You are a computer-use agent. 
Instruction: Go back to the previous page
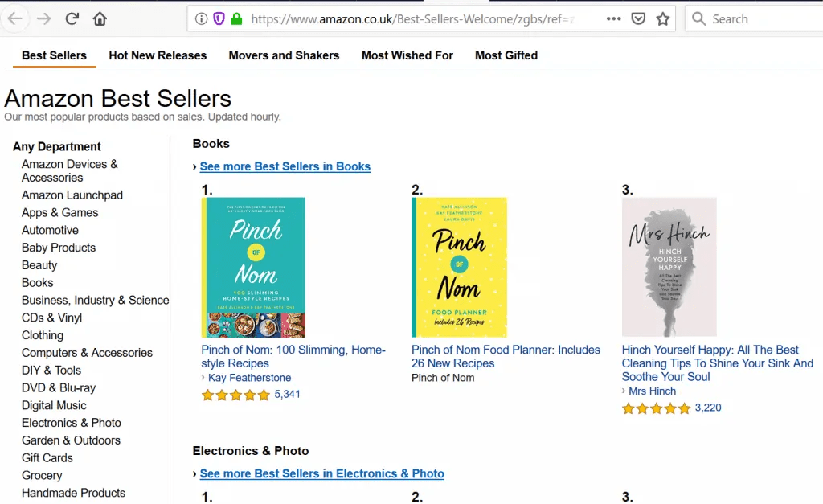[16, 18]
